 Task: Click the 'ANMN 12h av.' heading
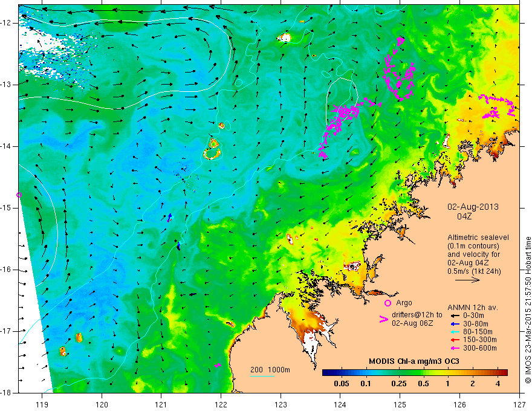(x=473, y=308)
